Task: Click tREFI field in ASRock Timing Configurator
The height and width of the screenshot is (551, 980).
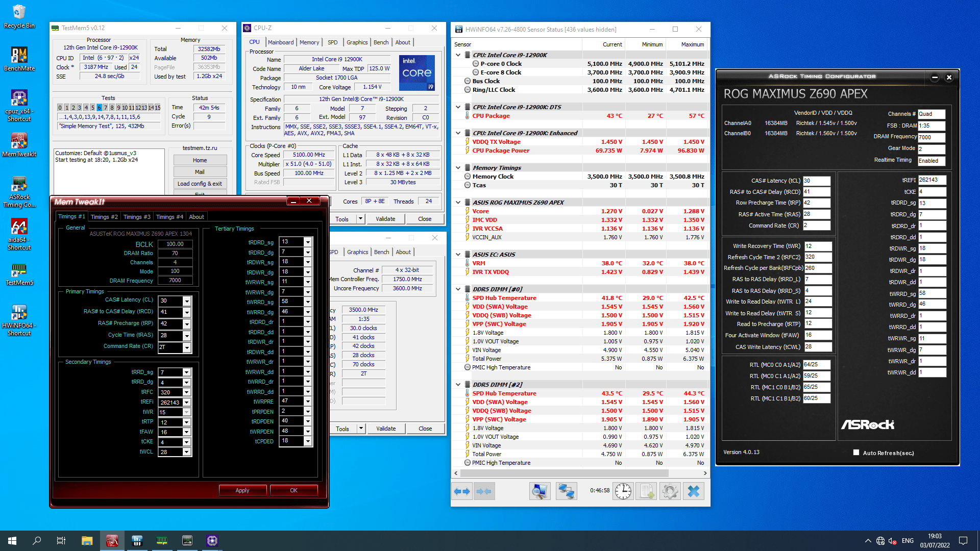Action: [x=932, y=180]
